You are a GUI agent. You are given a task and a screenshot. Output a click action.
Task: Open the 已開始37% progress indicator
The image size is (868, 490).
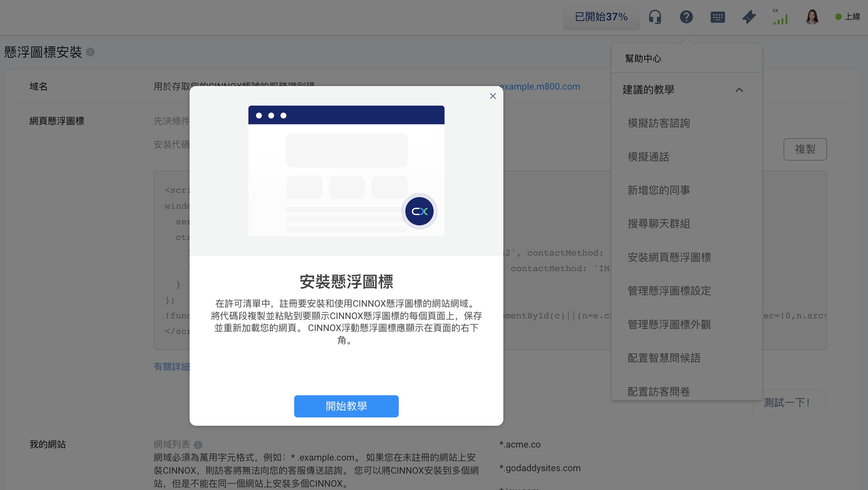pyautogui.click(x=601, y=17)
